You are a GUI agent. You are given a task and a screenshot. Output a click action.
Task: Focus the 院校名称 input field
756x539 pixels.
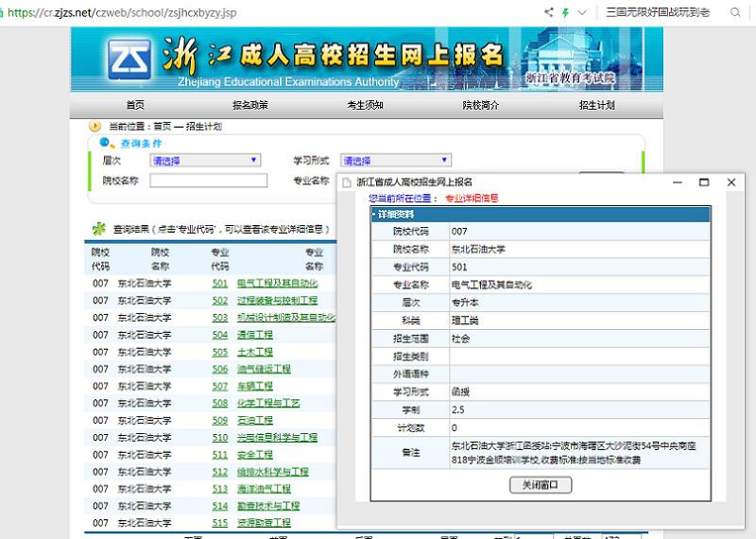point(208,181)
